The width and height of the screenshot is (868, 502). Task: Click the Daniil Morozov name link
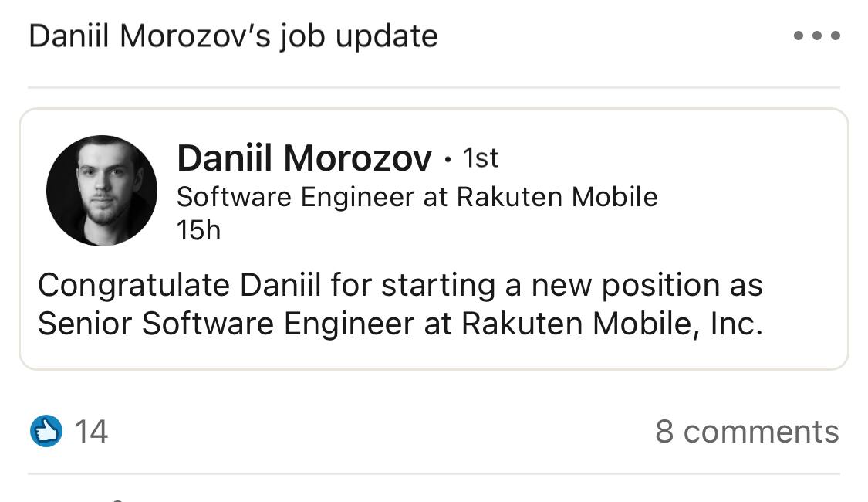point(304,159)
